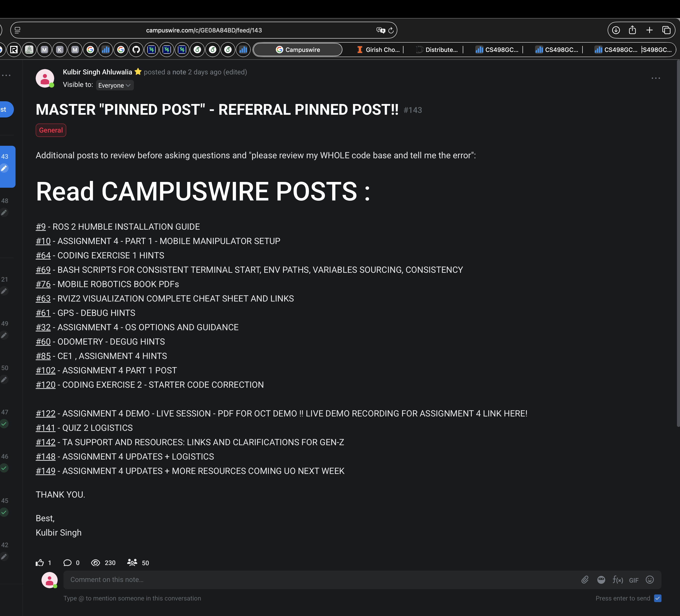Select the Campuswire tab
This screenshot has height=616, width=680.
point(297,50)
